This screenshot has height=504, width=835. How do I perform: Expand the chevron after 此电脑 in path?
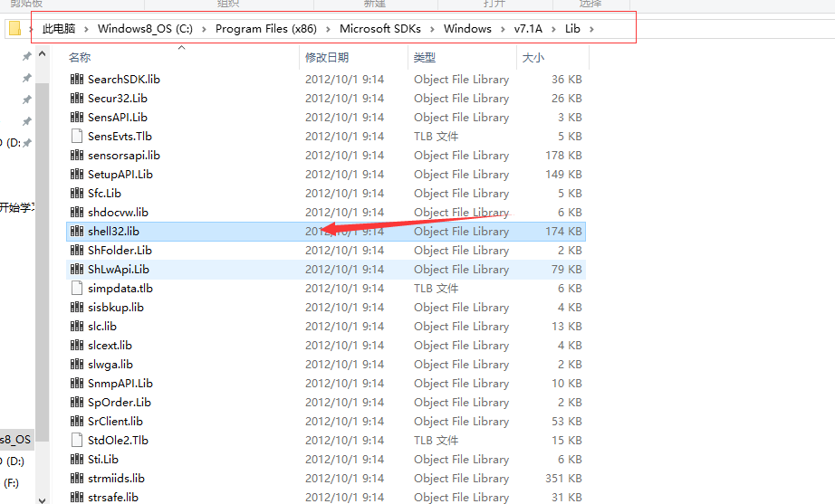86,29
